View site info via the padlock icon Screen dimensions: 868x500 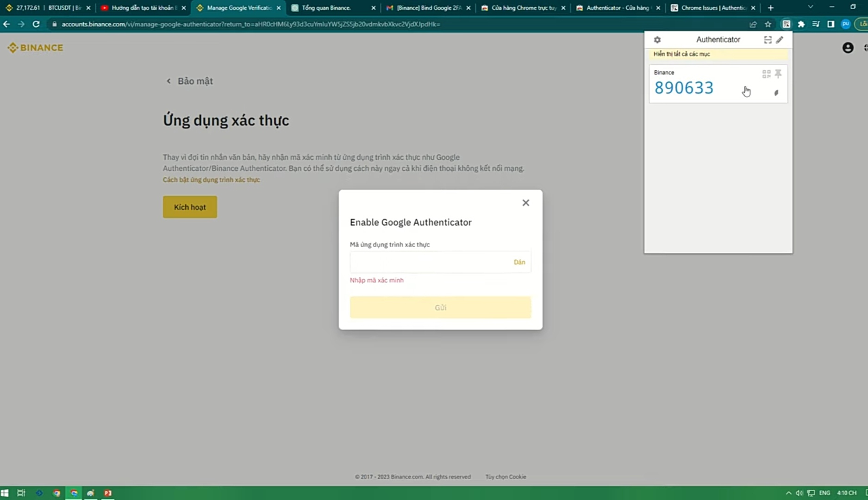pos(54,24)
